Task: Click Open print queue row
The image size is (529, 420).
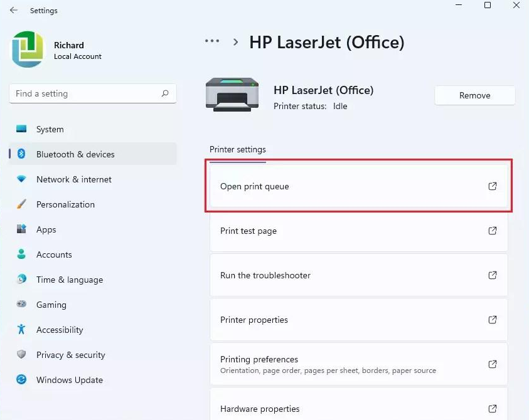Action: pyautogui.click(x=358, y=186)
